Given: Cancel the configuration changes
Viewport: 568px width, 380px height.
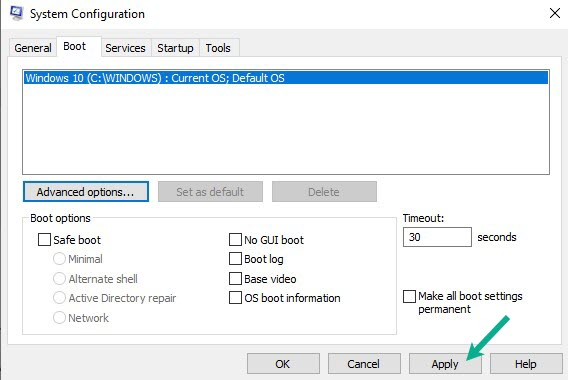Looking at the screenshot, I should coord(364,363).
